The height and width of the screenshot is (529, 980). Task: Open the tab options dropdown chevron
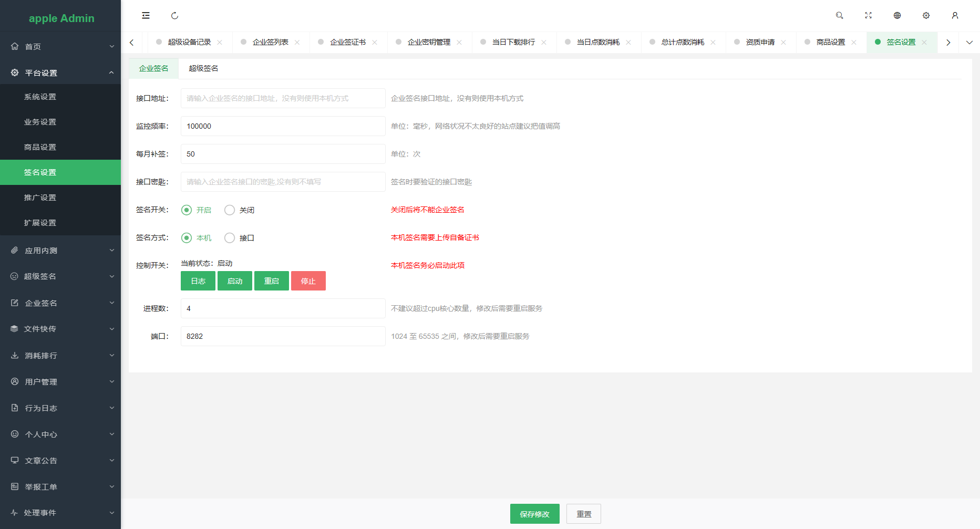tap(969, 43)
